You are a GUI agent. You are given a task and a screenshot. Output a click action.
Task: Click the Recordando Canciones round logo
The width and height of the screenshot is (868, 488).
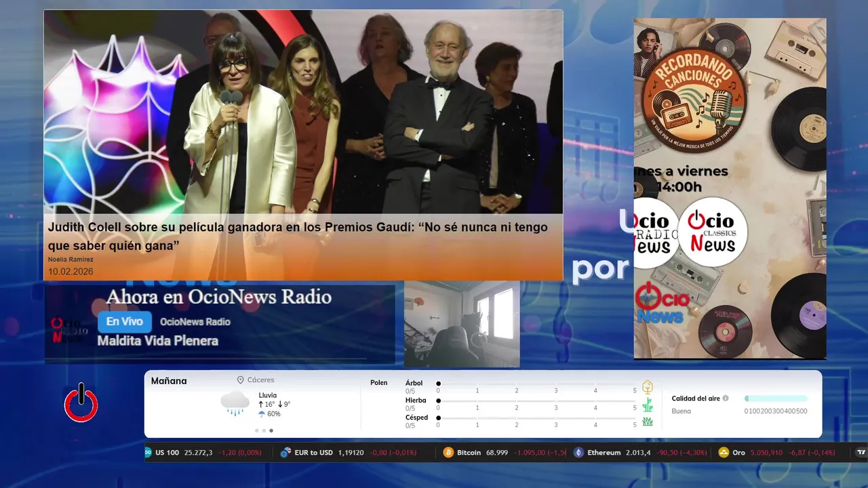(x=694, y=102)
